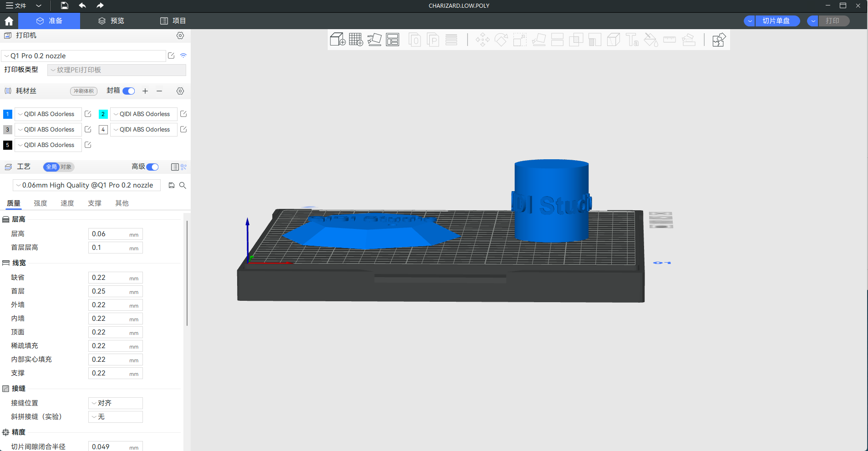Screen dimensions: 868x451
Task: Toggle the 封箱 switch
Action: [x=129, y=91]
